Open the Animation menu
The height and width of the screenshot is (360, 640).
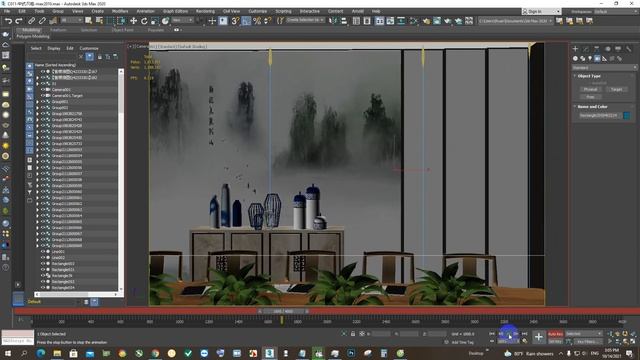pyautogui.click(x=145, y=11)
